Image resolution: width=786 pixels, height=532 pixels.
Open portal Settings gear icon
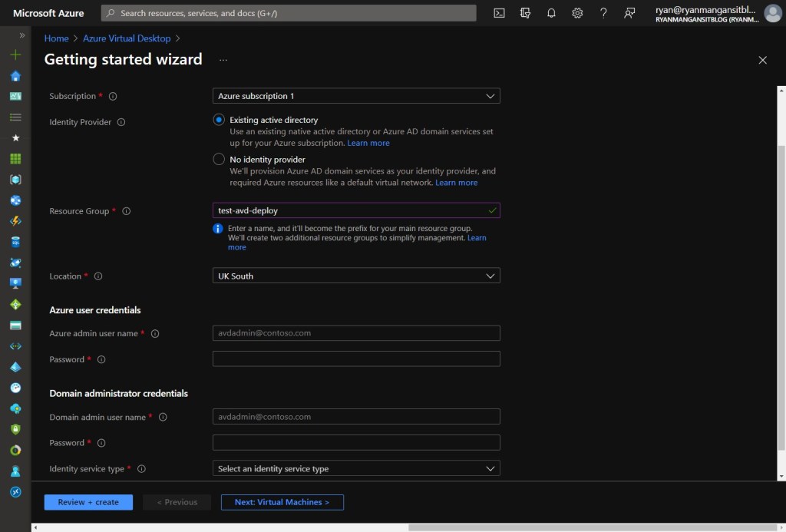577,13
